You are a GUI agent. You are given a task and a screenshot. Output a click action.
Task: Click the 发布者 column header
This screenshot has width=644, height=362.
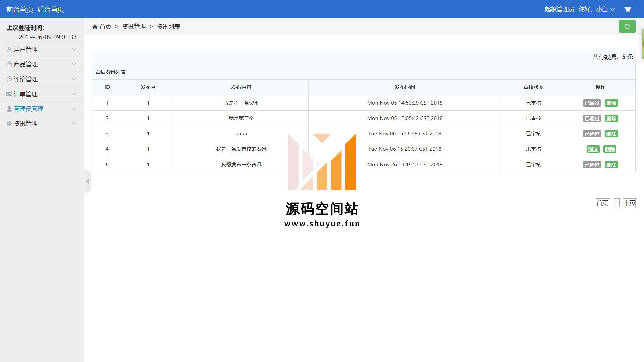(x=148, y=87)
